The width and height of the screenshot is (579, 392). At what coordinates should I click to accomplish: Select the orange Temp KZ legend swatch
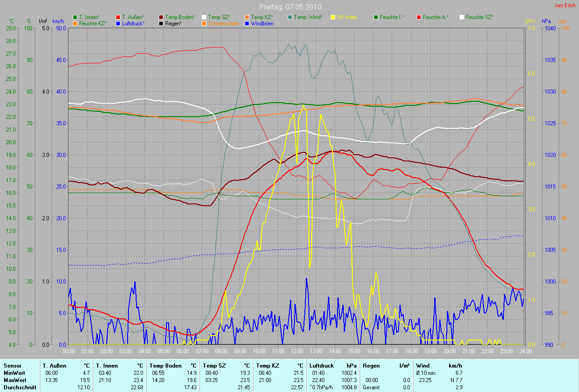(247, 17)
